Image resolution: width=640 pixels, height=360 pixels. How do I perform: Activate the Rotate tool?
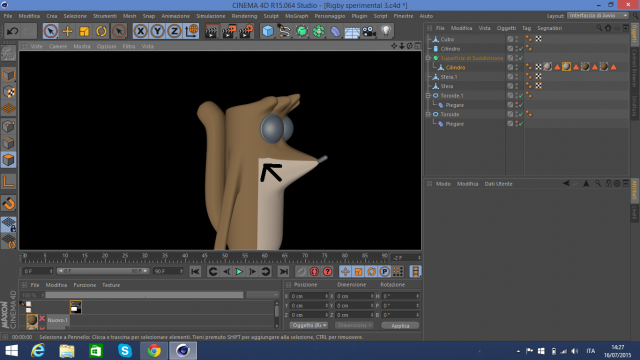coord(101,31)
